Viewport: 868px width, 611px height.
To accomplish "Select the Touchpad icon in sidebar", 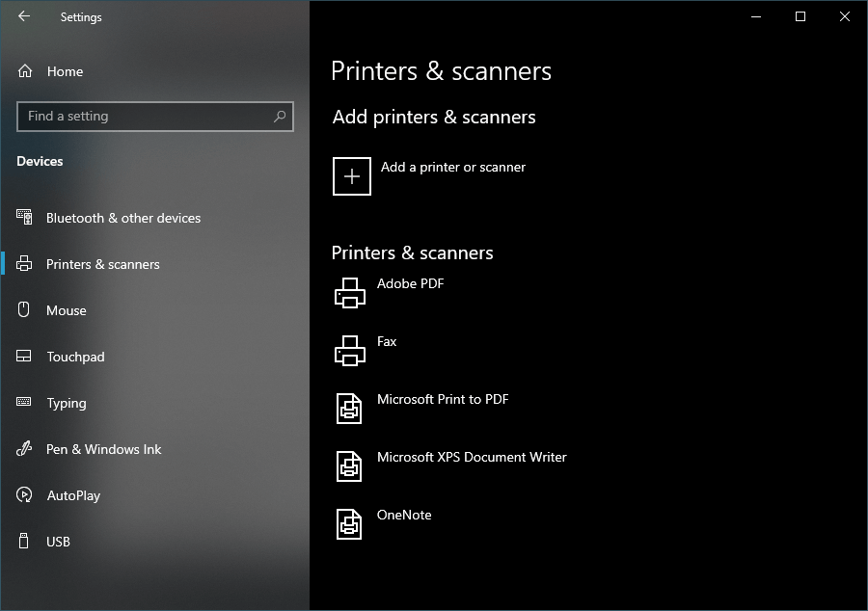I will click(x=24, y=356).
